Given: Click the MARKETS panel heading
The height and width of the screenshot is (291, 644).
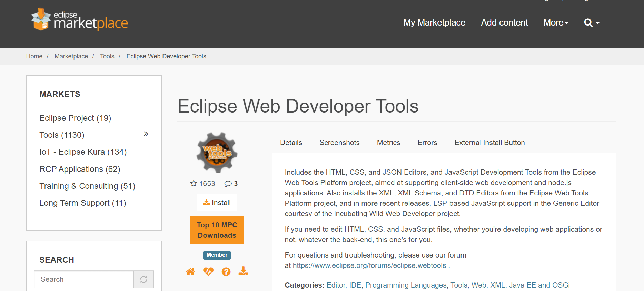Looking at the screenshot, I should (x=60, y=94).
